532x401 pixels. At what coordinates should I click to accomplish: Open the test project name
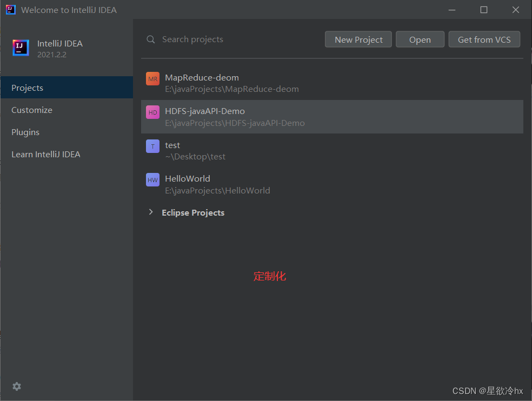click(172, 145)
